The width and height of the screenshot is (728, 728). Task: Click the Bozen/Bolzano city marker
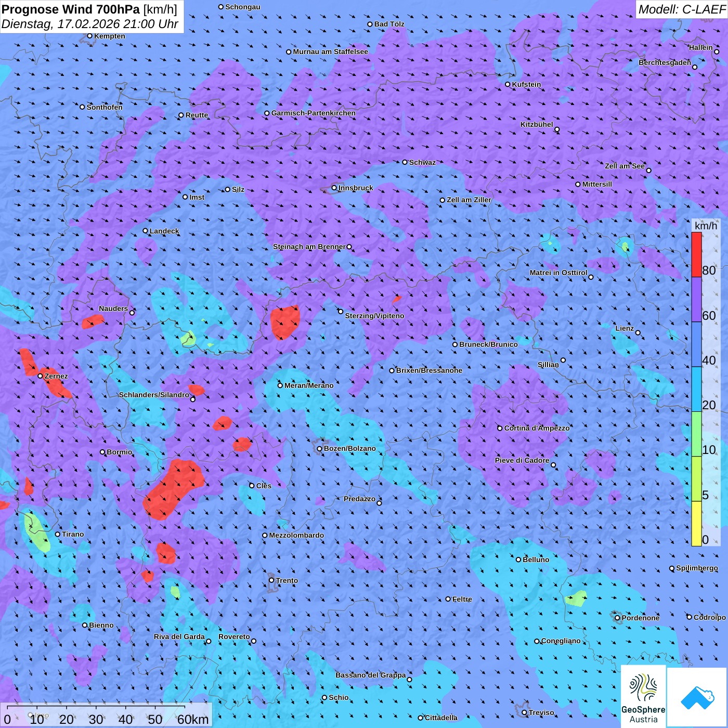pos(319,449)
